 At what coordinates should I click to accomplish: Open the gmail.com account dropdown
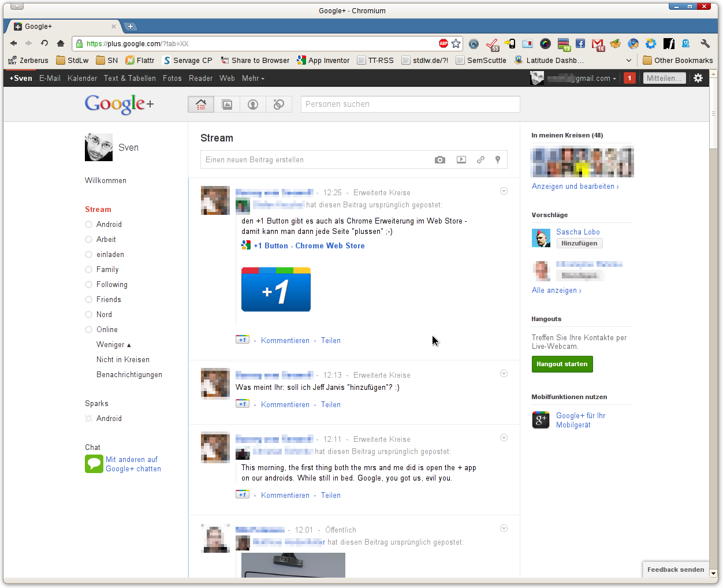coord(582,79)
